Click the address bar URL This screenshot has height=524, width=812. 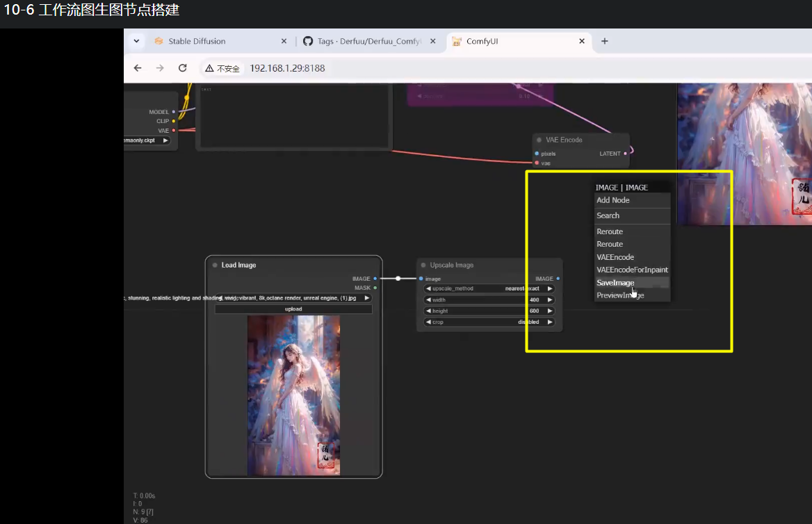[x=287, y=68]
